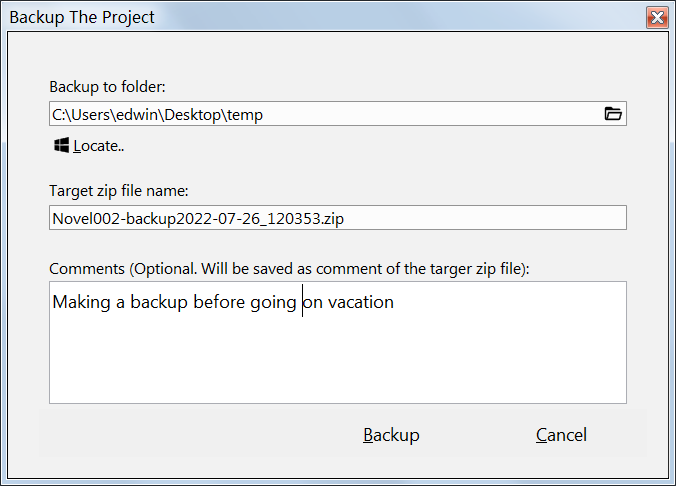
Task: Start the backup with the Backup button
Action: [x=391, y=435]
